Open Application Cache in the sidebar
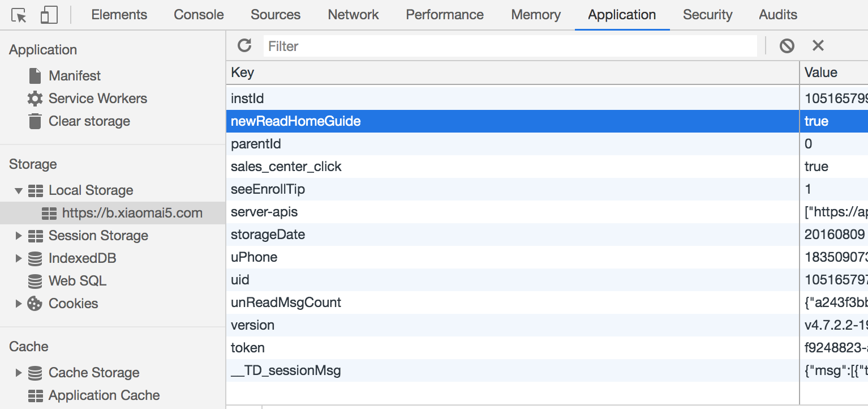Image resolution: width=868 pixels, height=409 pixels. [104, 395]
